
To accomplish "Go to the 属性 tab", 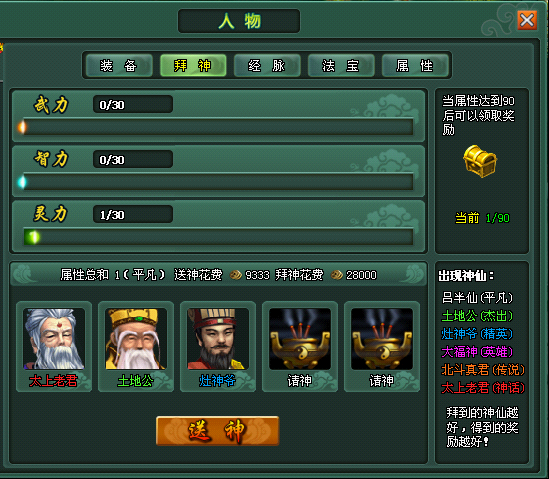I will pyautogui.click(x=415, y=65).
